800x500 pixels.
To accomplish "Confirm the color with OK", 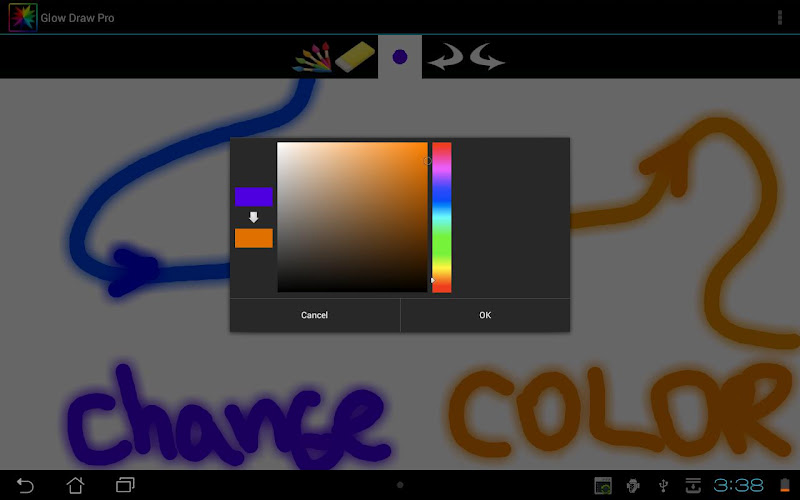I will click(485, 315).
